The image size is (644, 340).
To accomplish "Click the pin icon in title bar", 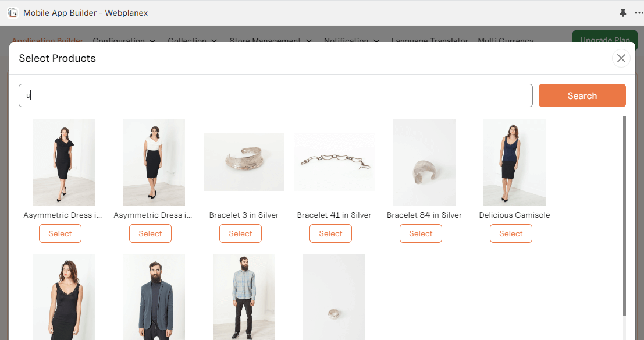I will pyautogui.click(x=623, y=13).
